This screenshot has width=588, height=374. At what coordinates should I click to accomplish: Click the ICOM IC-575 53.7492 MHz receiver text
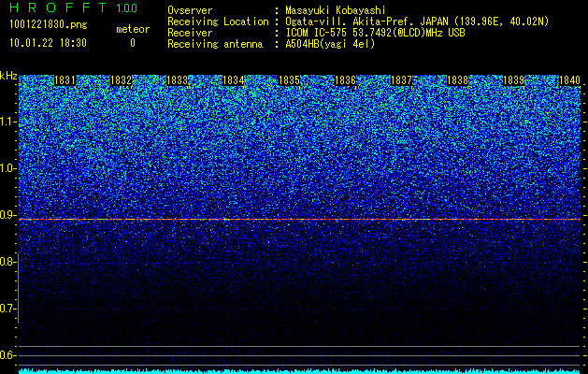(375, 33)
